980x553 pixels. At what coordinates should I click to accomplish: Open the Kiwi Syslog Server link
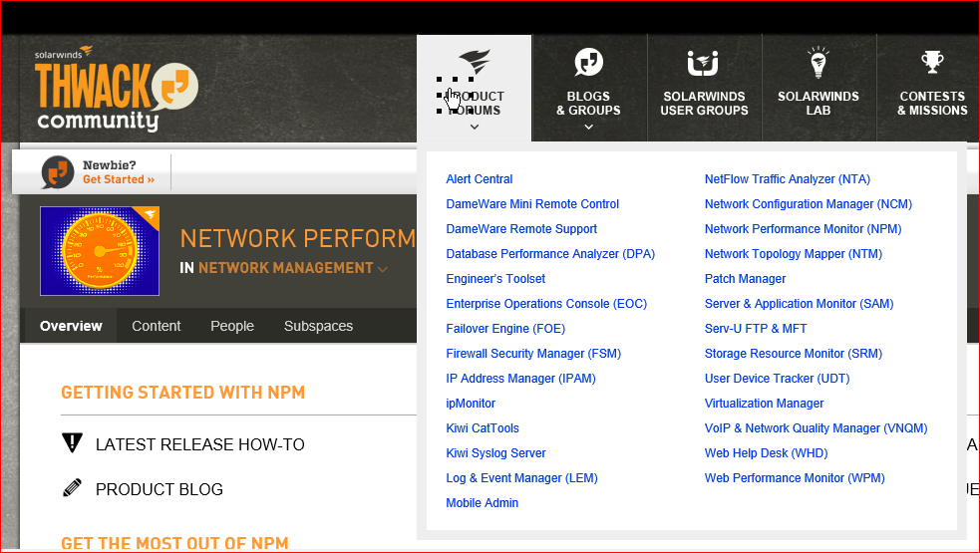pos(495,453)
